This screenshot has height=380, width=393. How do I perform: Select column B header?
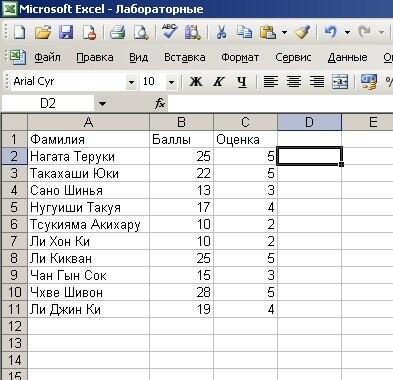pyautogui.click(x=181, y=122)
